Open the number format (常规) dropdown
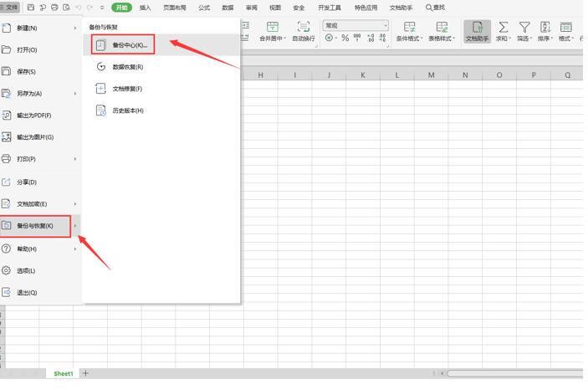The height and width of the screenshot is (390, 588). (x=386, y=26)
